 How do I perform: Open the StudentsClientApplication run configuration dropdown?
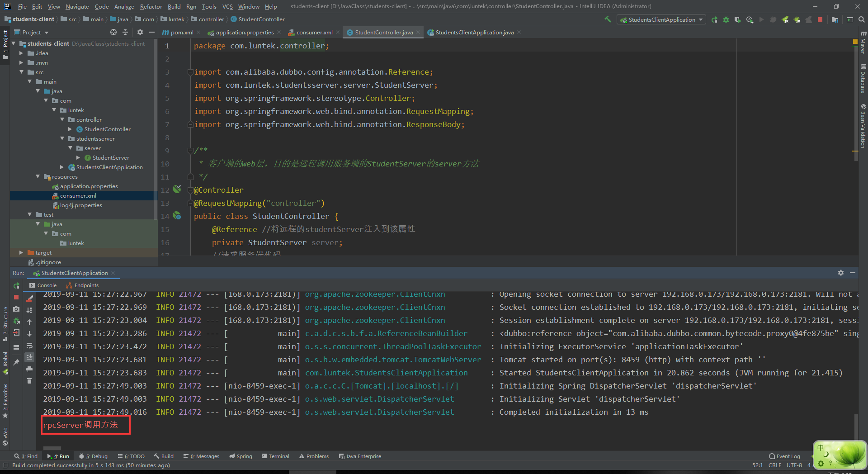[x=661, y=19]
